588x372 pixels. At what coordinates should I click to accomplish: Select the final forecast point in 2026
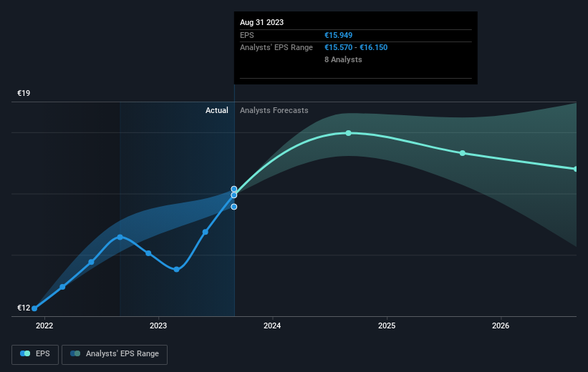[x=576, y=169]
